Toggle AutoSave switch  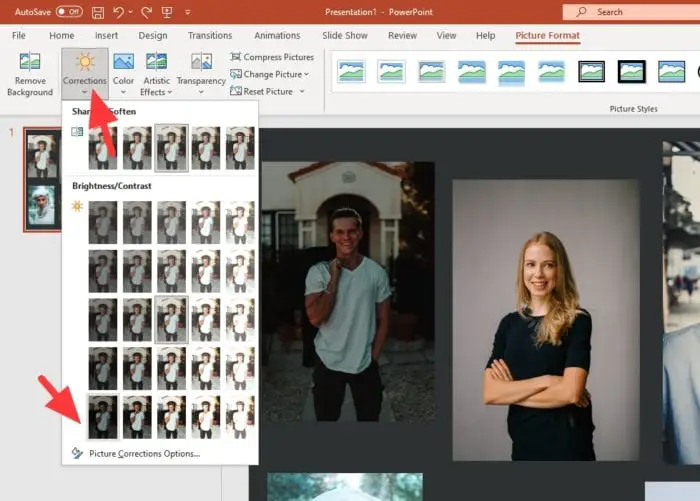point(69,12)
